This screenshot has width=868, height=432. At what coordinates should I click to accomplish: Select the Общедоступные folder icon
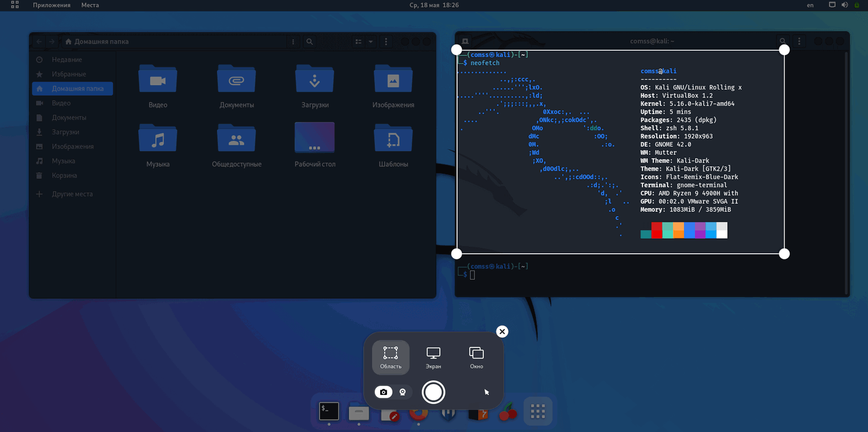(x=237, y=138)
